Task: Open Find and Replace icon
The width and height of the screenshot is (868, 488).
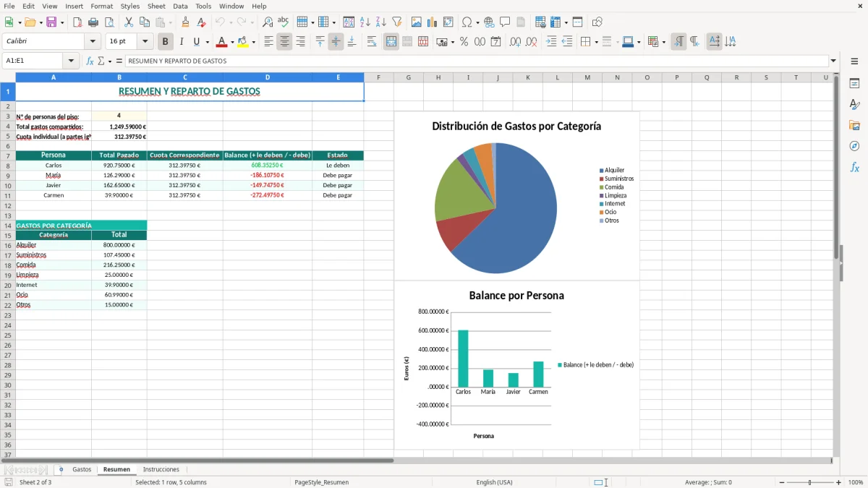Action: pos(268,22)
